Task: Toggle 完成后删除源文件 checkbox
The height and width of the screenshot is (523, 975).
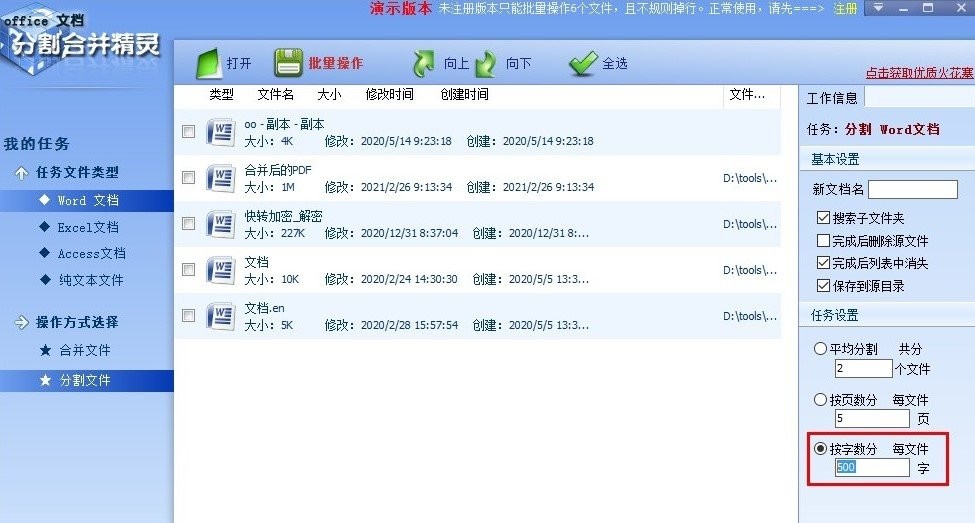Action: [823, 241]
